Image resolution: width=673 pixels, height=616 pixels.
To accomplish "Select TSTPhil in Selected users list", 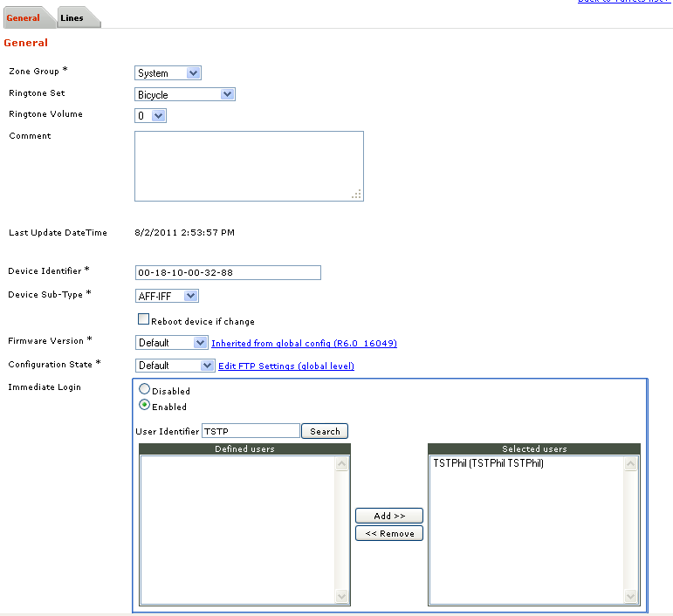I will pos(488,463).
